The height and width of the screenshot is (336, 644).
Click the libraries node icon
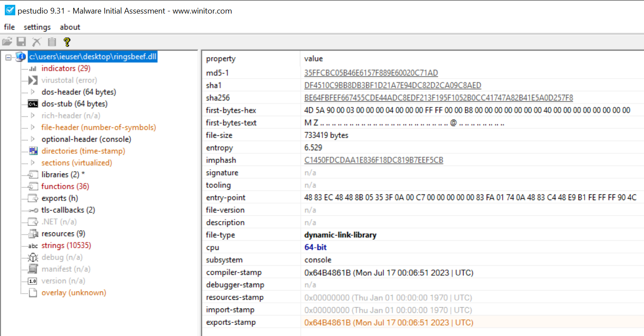coord(33,175)
